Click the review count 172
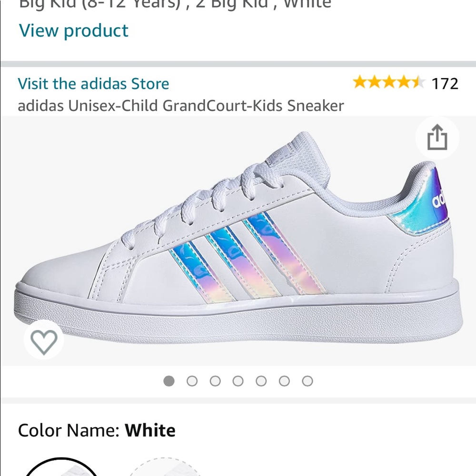The width and height of the screenshot is (476, 476). click(x=445, y=84)
